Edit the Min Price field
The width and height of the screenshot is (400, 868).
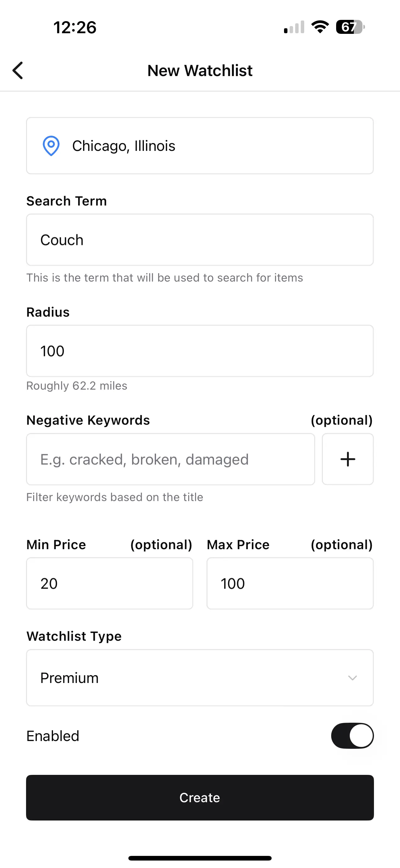(109, 583)
